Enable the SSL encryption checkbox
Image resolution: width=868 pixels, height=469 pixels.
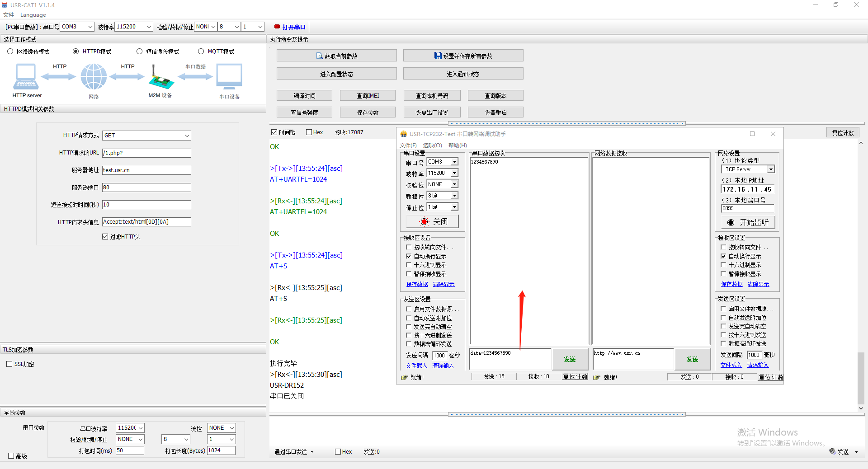point(9,364)
